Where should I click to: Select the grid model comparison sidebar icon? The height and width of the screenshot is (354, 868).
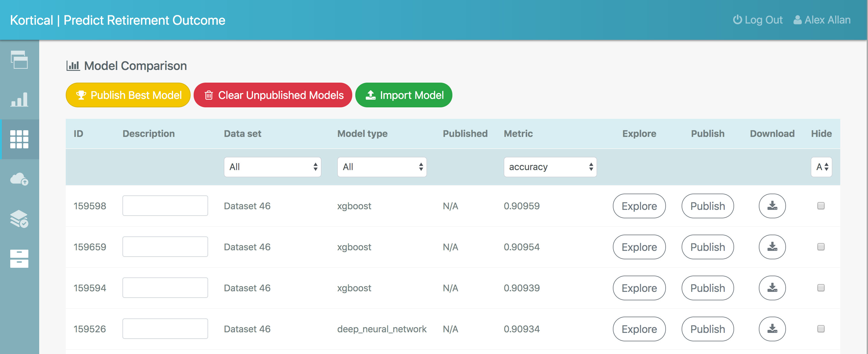[19, 139]
